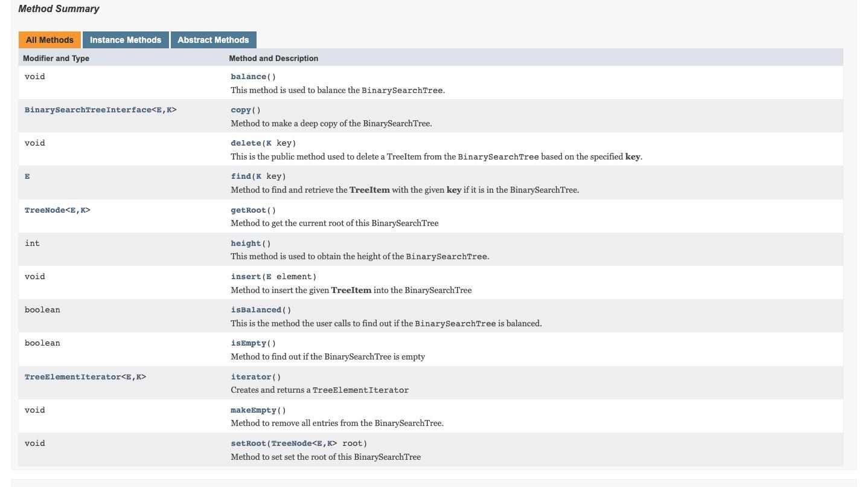Select the All Methods tab
Viewport: 868px width, 487px height.
point(49,40)
